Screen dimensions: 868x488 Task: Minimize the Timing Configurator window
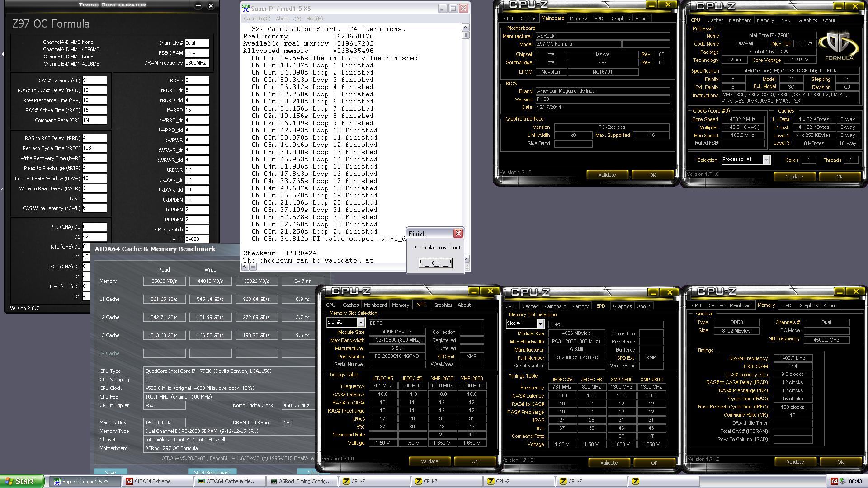pos(198,6)
